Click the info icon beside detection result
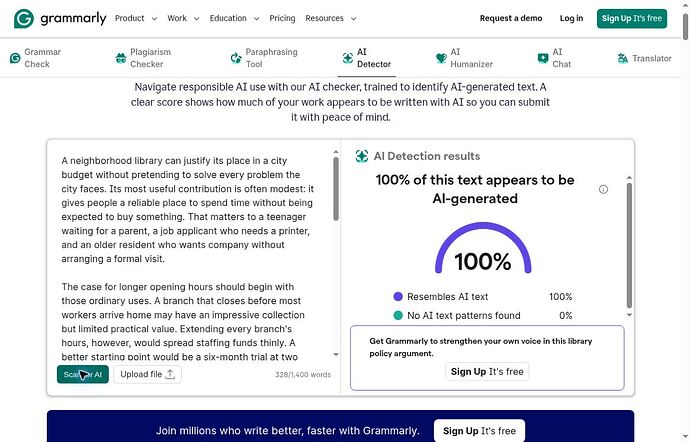690x442 pixels. click(603, 189)
